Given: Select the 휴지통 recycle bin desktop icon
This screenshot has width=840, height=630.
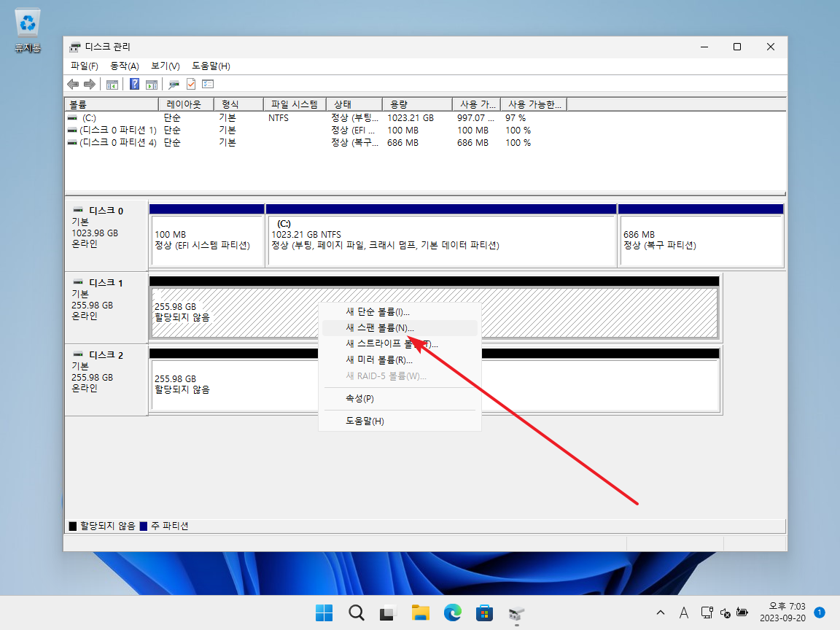Looking at the screenshot, I should pyautogui.click(x=27, y=31).
